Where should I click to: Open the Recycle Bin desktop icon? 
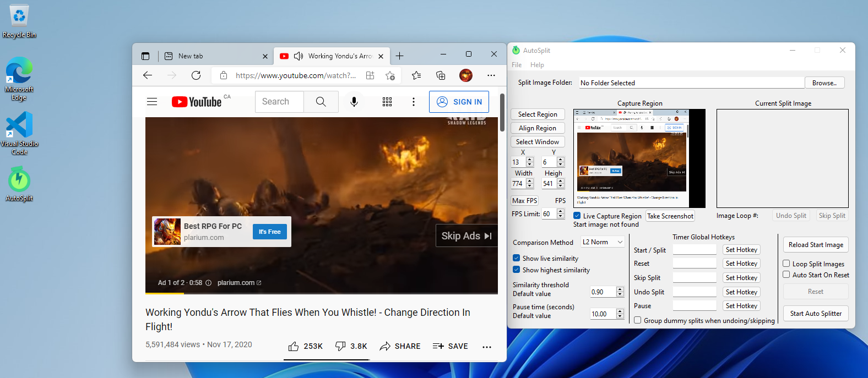(x=19, y=22)
